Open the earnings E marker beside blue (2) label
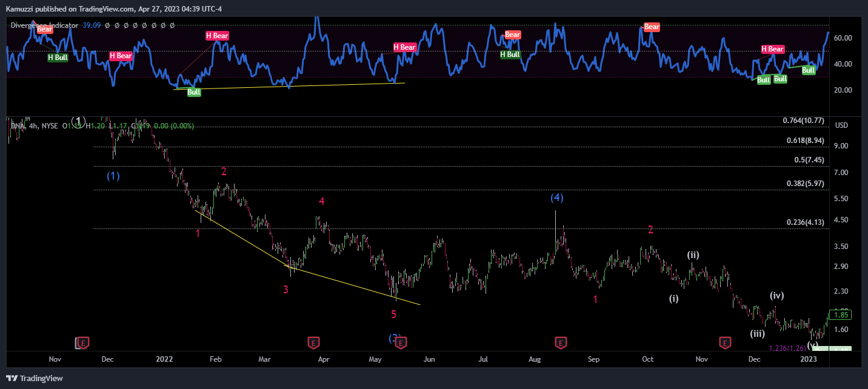Screen dimensions: 868x389 click(x=402, y=343)
